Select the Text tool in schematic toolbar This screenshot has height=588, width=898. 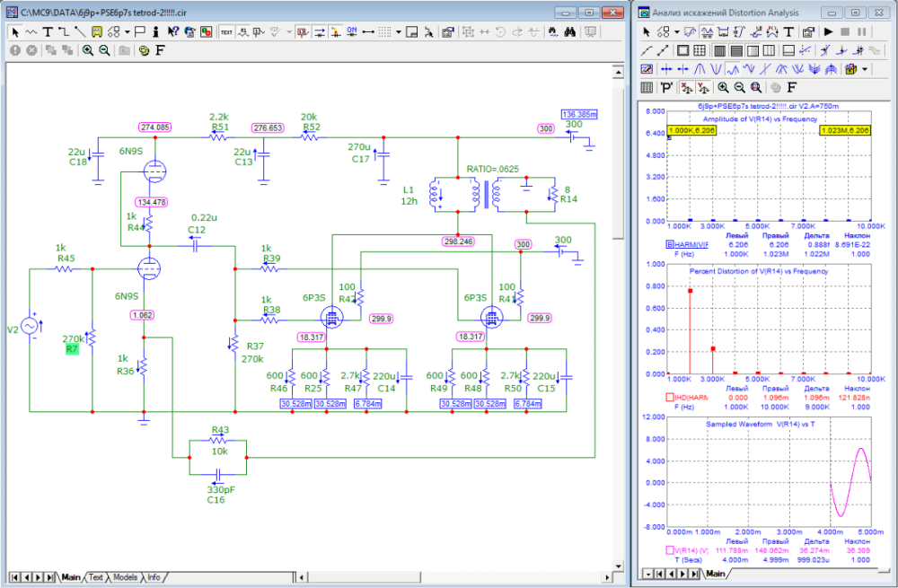tap(48, 31)
